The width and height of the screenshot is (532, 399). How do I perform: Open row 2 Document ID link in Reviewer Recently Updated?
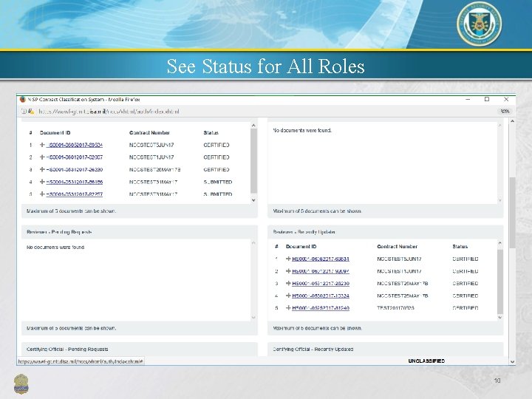[x=321, y=271]
